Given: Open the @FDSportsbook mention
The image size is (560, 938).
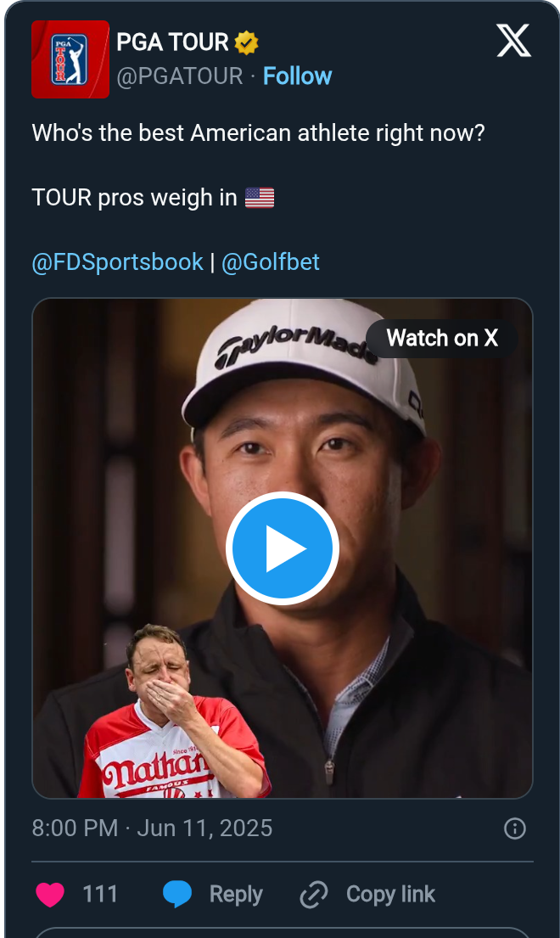Looking at the screenshot, I should (x=117, y=262).
